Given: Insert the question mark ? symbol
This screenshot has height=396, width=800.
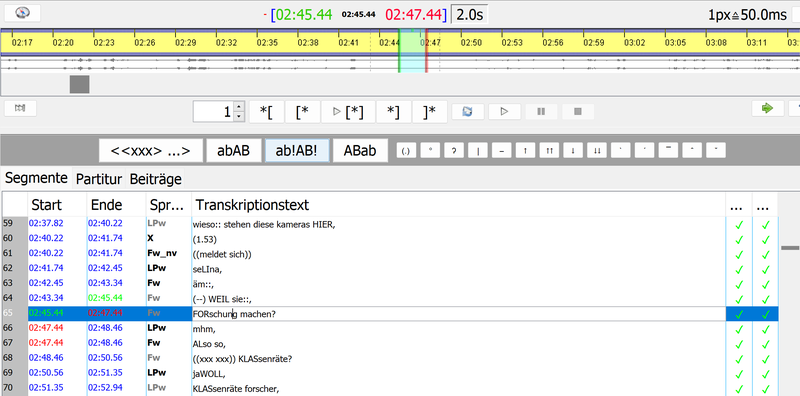Looking at the screenshot, I should point(454,151).
